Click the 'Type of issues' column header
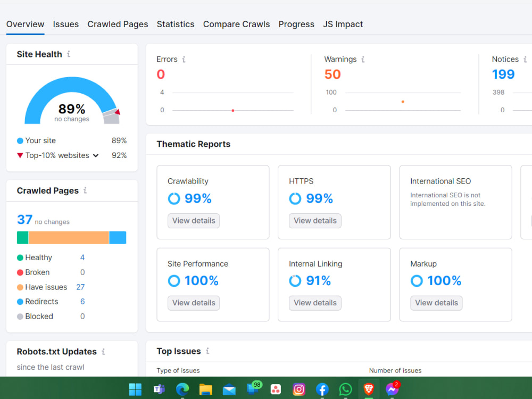Screen dimensions: 532x399 point(178,370)
